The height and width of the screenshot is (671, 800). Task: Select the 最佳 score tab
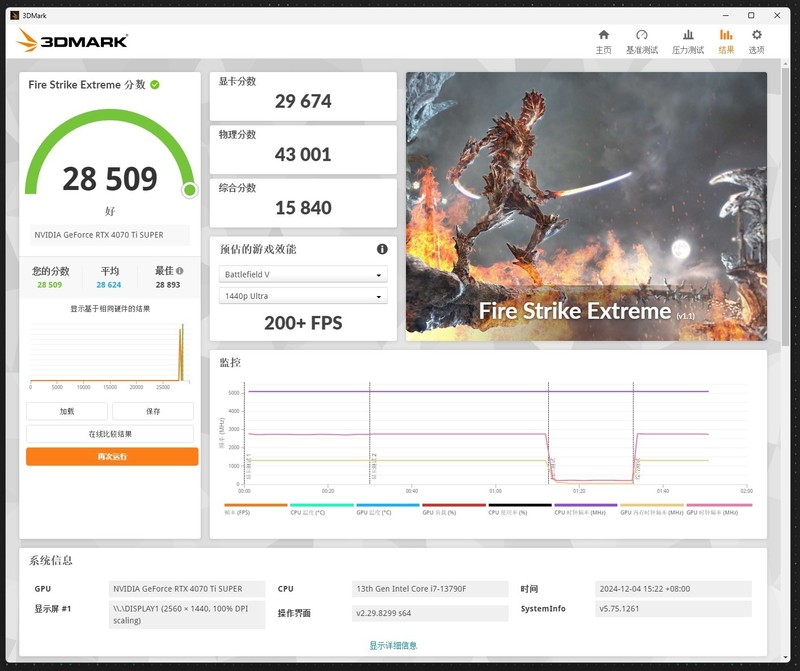click(x=165, y=270)
